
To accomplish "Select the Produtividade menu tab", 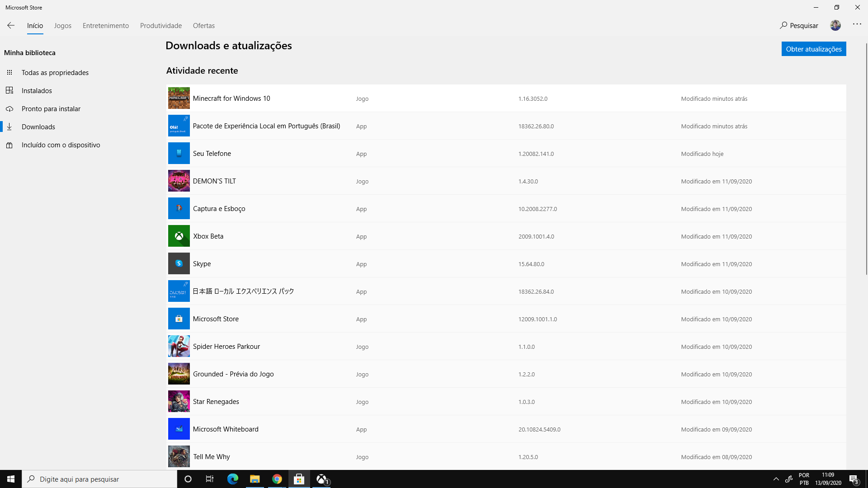I will pyautogui.click(x=161, y=26).
